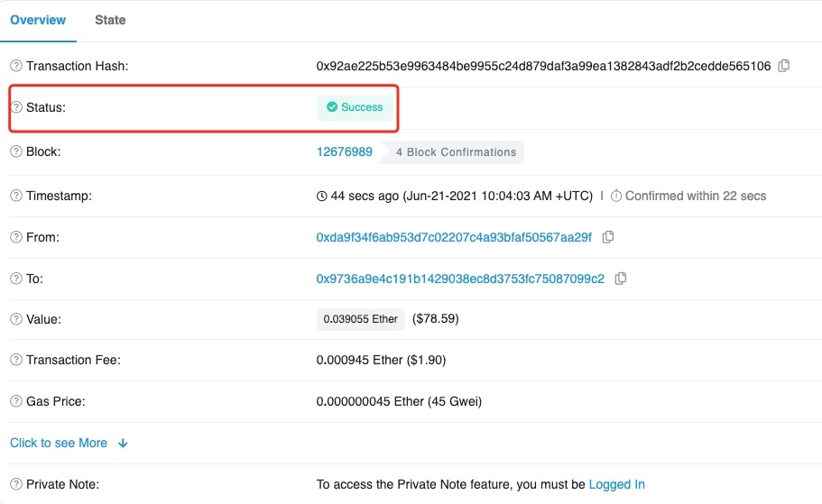Select the Overview tab
Screen dimensions: 822x504
[x=38, y=20]
